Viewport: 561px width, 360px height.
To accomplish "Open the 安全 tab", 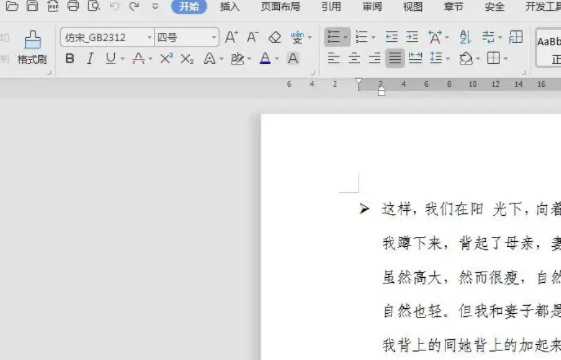I will [x=494, y=6].
